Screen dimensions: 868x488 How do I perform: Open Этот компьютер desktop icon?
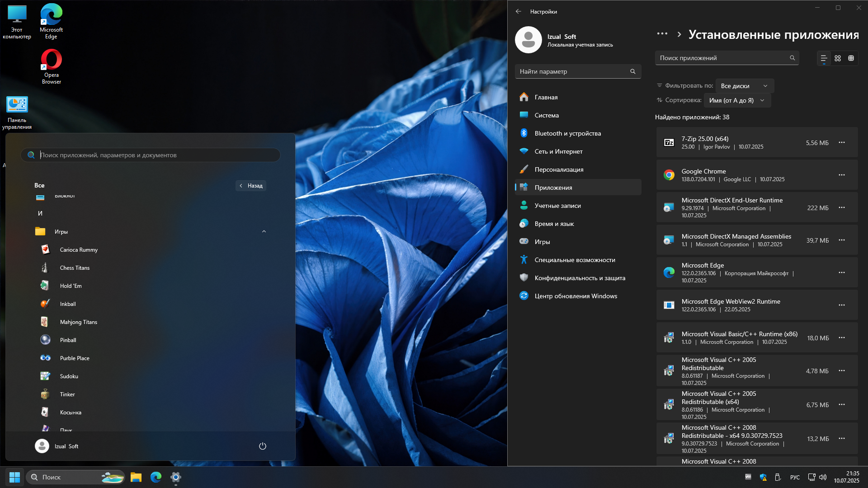[x=17, y=21]
